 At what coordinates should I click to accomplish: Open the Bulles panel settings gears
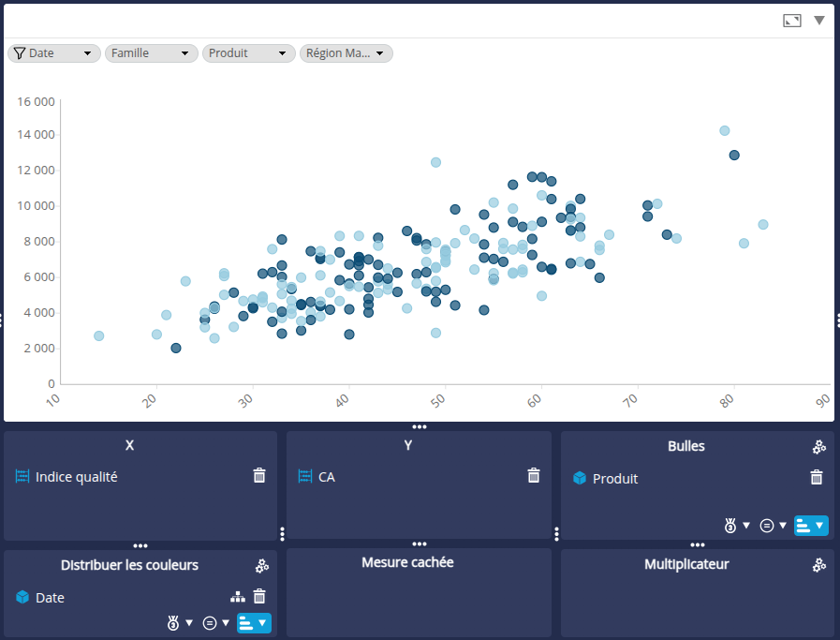tap(818, 447)
